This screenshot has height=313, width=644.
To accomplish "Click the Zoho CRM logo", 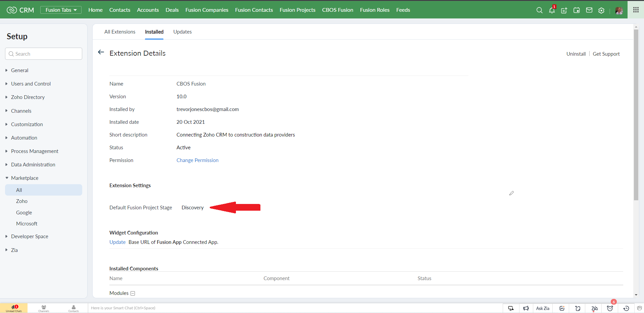I will [x=20, y=10].
